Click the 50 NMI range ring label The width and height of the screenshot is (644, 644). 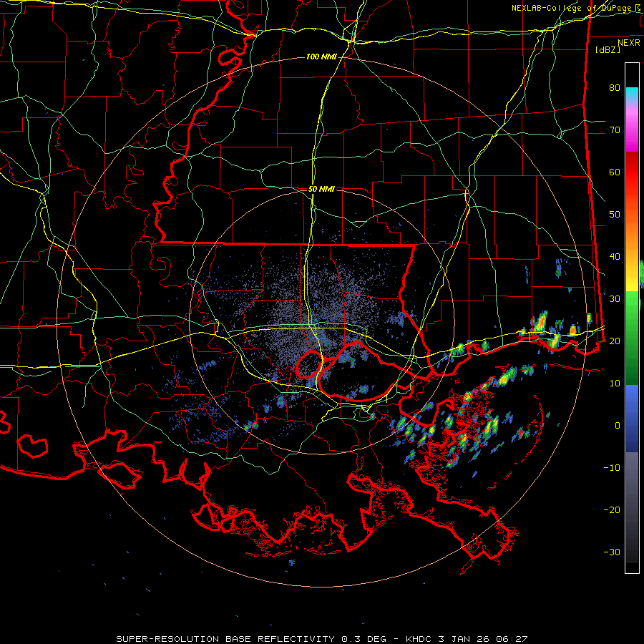click(x=321, y=190)
